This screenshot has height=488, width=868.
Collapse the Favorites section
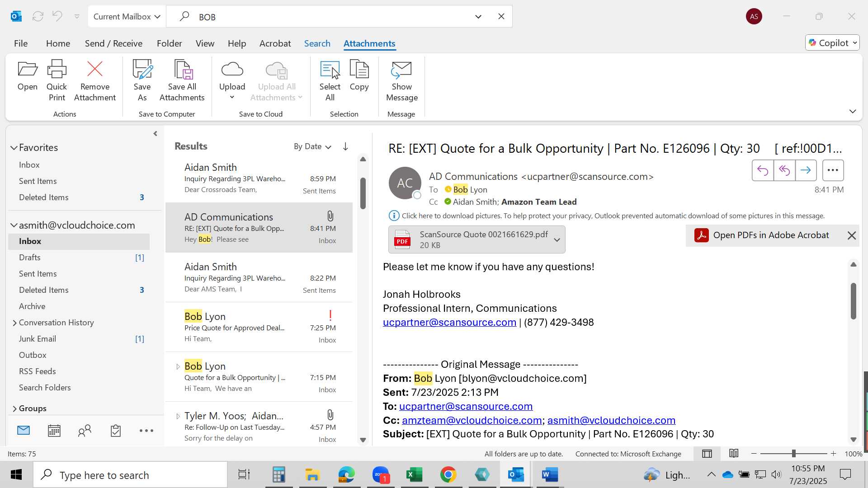pos(14,148)
